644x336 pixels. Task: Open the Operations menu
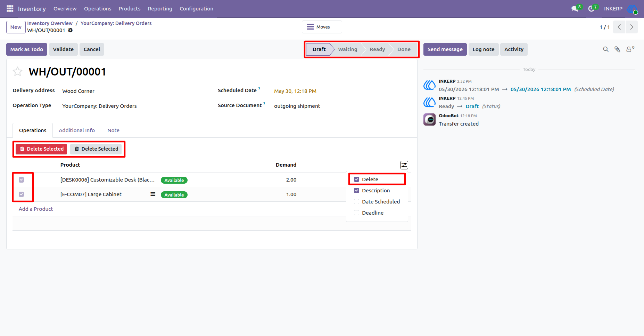point(98,9)
